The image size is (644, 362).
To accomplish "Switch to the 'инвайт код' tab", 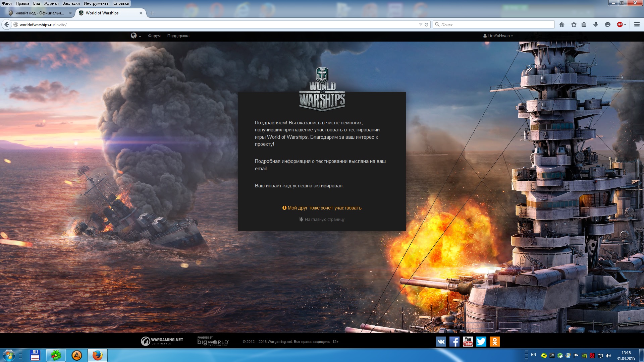I will (40, 13).
